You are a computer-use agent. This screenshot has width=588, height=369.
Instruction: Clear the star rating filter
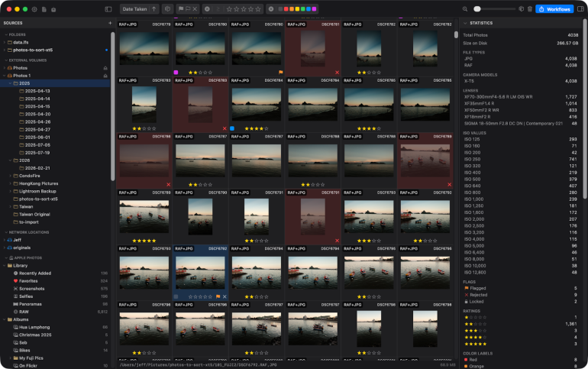point(207,9)
